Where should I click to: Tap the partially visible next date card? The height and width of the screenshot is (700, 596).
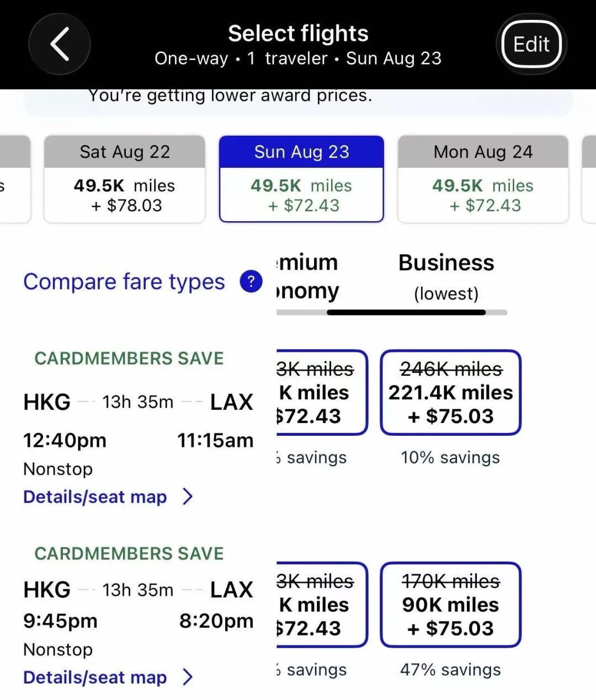pyautogui.click(x=589, y=179)
